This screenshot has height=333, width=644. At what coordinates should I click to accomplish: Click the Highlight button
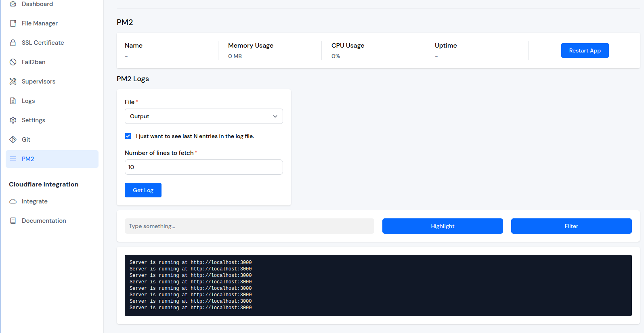[x=443, y=226]
